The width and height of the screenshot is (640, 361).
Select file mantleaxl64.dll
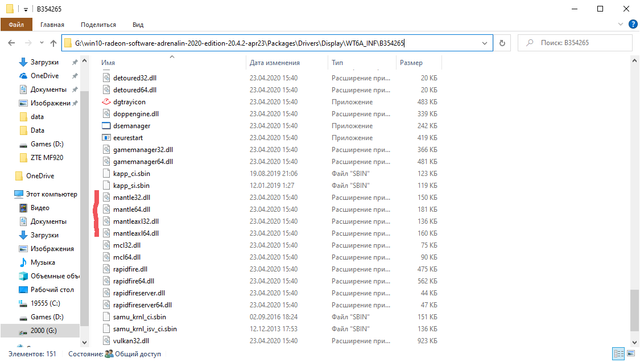(x=136, y=233)
